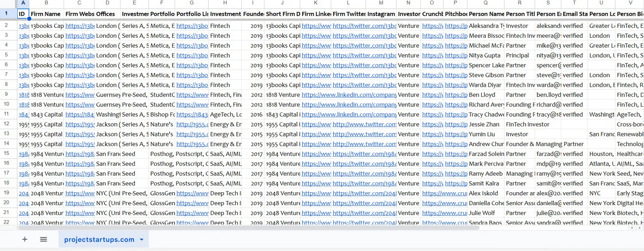The width and height of the screenshot is (644, 251).
Task: Open the All Sheets list icon
Action: (43, 239)
